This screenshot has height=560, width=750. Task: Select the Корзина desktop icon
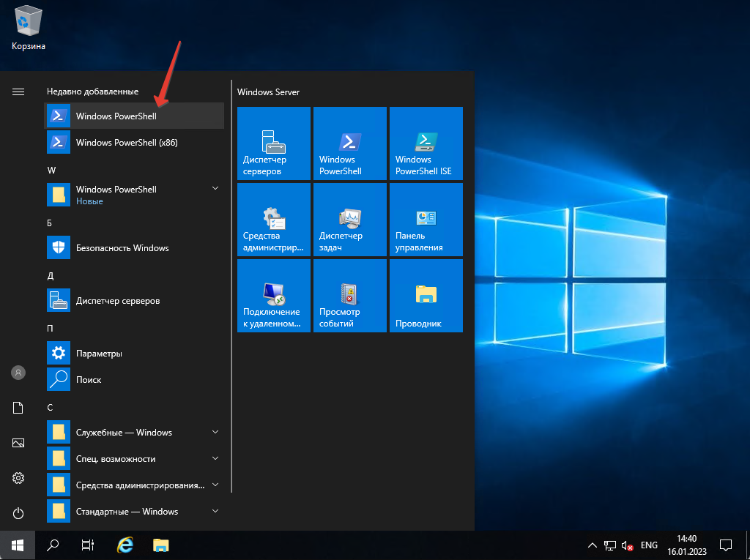point(29,28)
